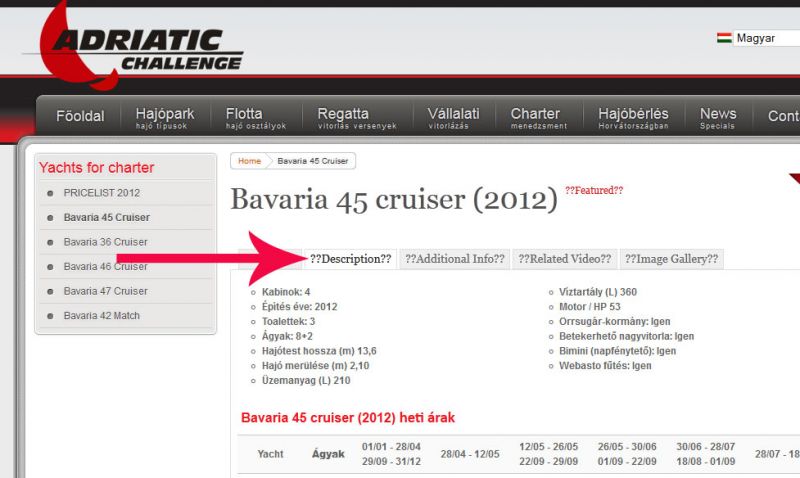
Task: Switch to the ??Image Gallery?? tab
Action: (x=671, y=259)
